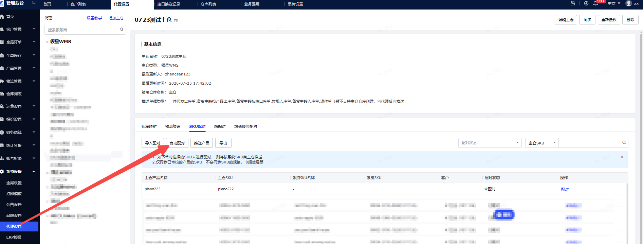Switch to the 业务费用 top tab
This screenshot has height=244, width=644.
coord(252,4)
